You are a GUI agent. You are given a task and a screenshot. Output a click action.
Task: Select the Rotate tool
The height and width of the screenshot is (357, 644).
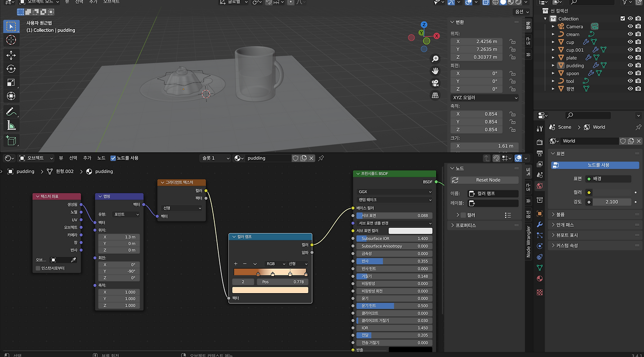[11, 69]
